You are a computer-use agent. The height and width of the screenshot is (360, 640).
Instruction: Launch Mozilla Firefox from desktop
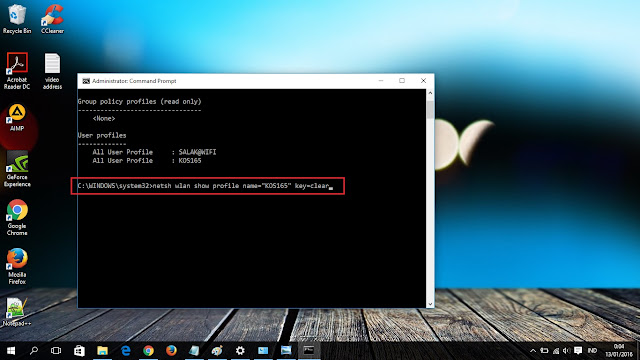(17, 266)
